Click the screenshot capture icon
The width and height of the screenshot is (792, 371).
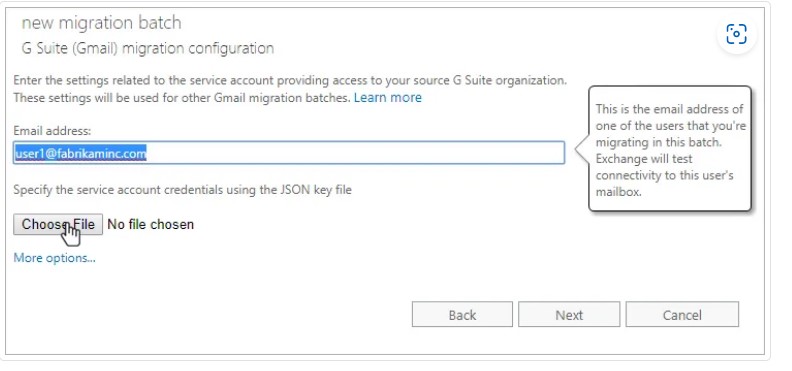[736, 34]
